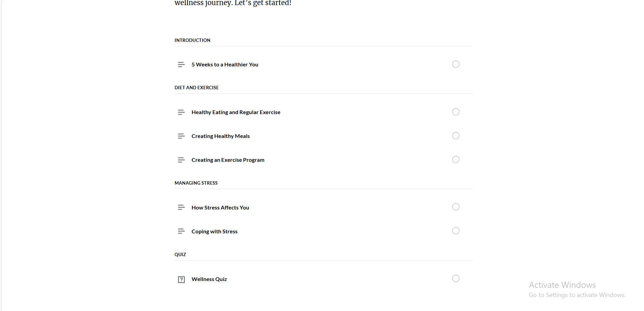Click the progress circle for How Stress Affects You
Screen dimensions: 644x311
coord(456,207)
